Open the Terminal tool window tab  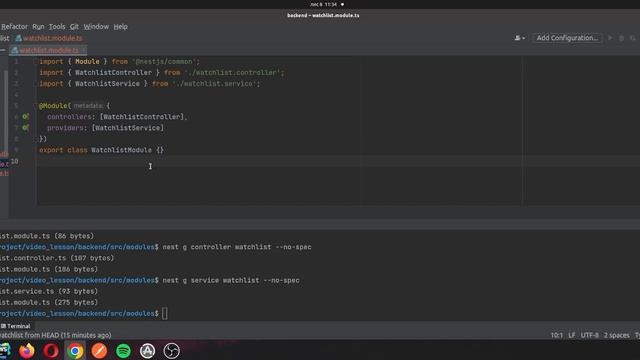click(x=16, y=326)
